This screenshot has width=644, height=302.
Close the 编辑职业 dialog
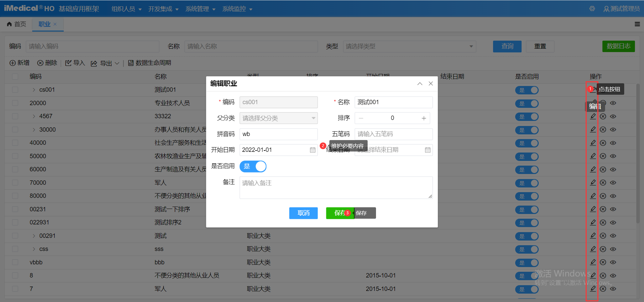coord(431,84)
